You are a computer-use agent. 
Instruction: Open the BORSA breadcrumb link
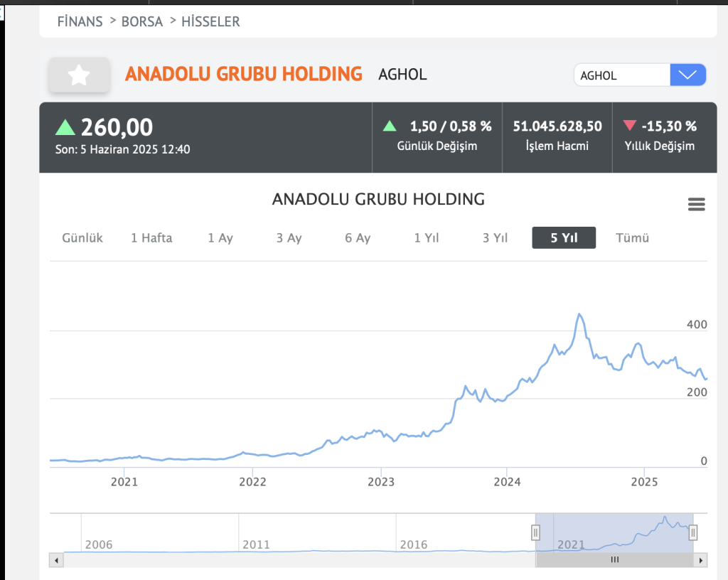click(142, 22)
